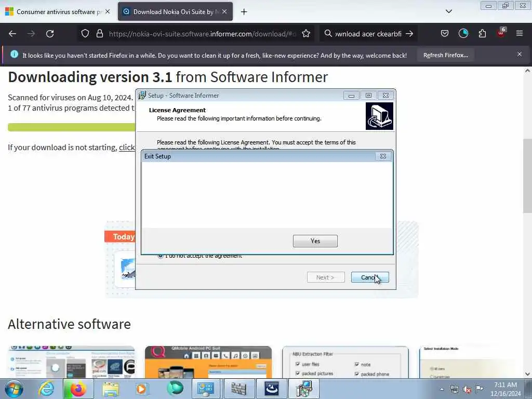
Task: Click page scrollbar down arrow
Action: [527, 374]
